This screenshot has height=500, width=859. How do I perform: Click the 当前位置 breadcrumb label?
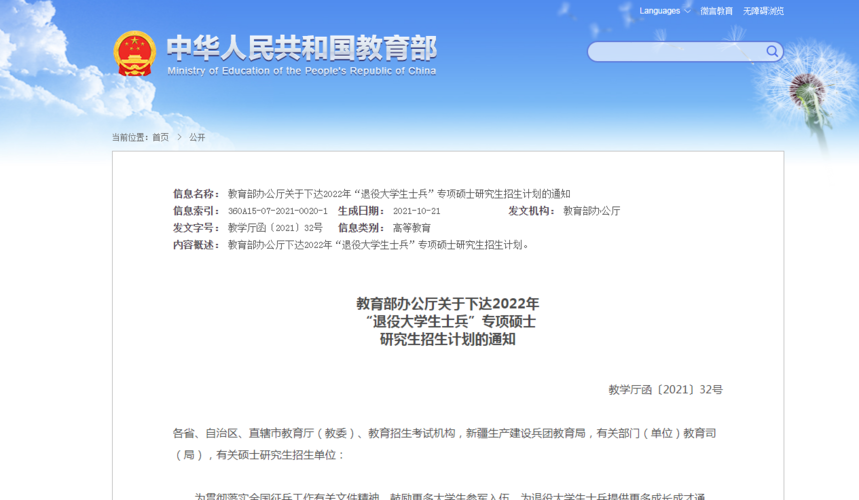pos(130,137)
